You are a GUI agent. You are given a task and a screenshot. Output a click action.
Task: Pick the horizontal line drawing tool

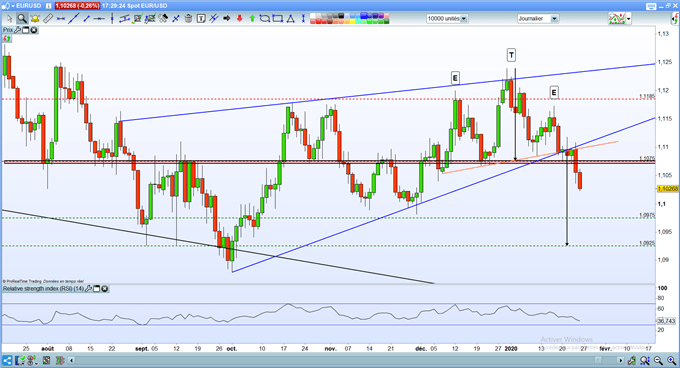[x=61, y=19]
